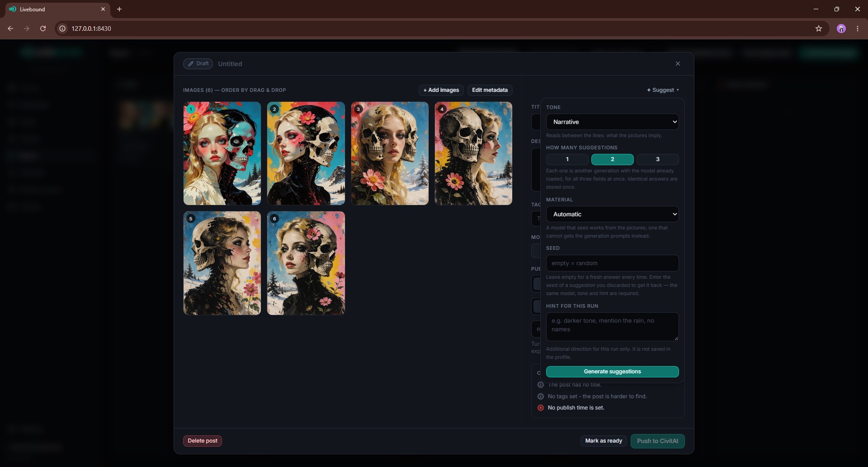Click Generate suggestions

coord(612,372)
